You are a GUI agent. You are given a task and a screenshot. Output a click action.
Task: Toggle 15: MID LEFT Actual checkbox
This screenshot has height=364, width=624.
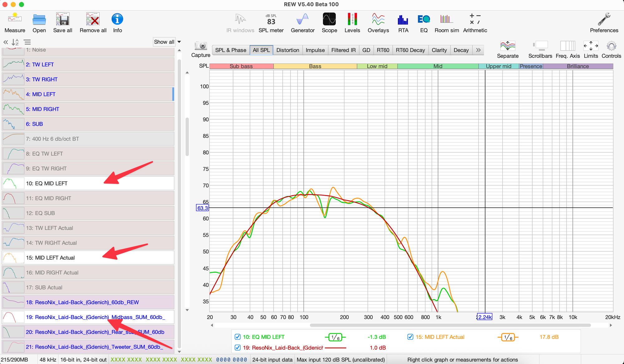click(x=410, y=337)
